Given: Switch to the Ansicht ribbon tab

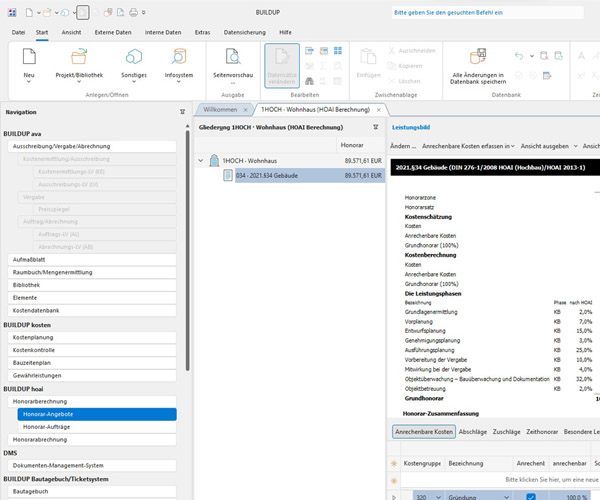Looking at the screenshot, I should [72, 33].
